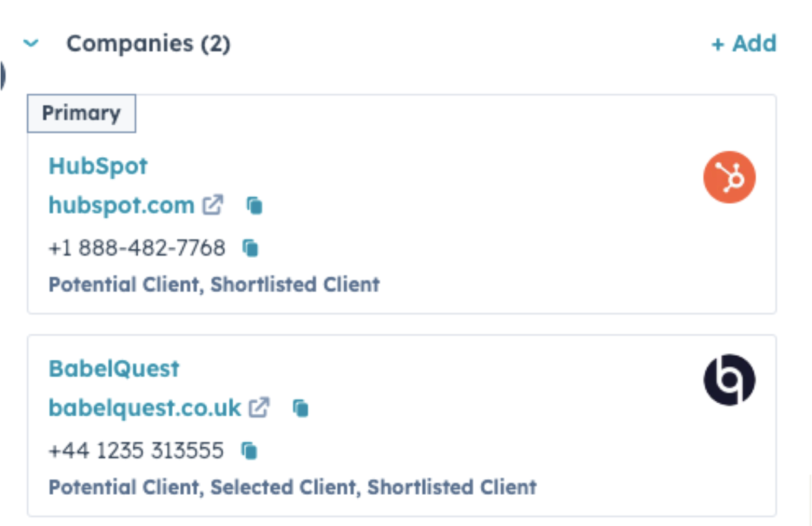Image resolution: width=812 pixels, height=526 pixels.
Task: Click the Primary label on HubSpot's card
Action: coord(81,112)
